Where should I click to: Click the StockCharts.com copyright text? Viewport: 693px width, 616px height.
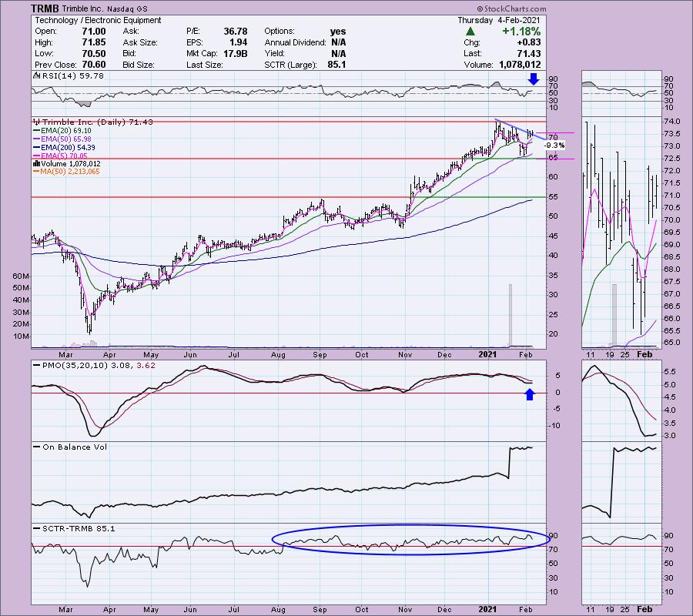pyautogui.click(x=511, y=8)
